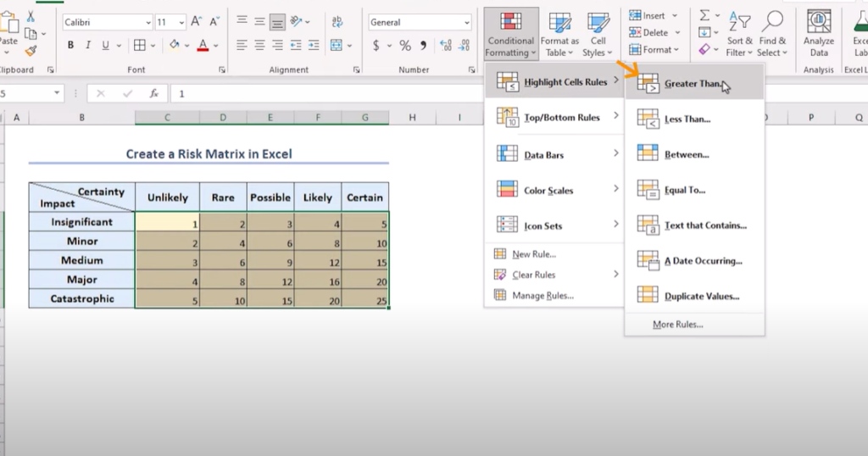This screenshot has width=868, height=456.
Task: Click the AutoSum sigma icon
Action: (704, 15)
